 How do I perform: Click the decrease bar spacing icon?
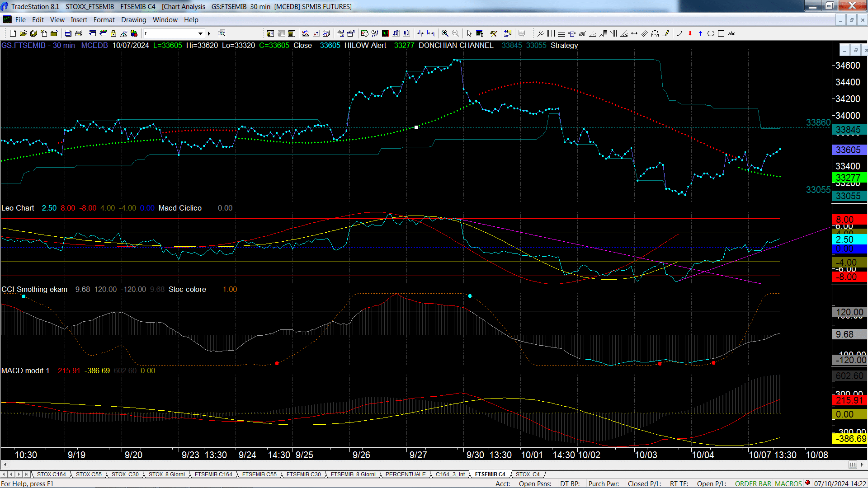pyautogui.click(x=420, y=33)
